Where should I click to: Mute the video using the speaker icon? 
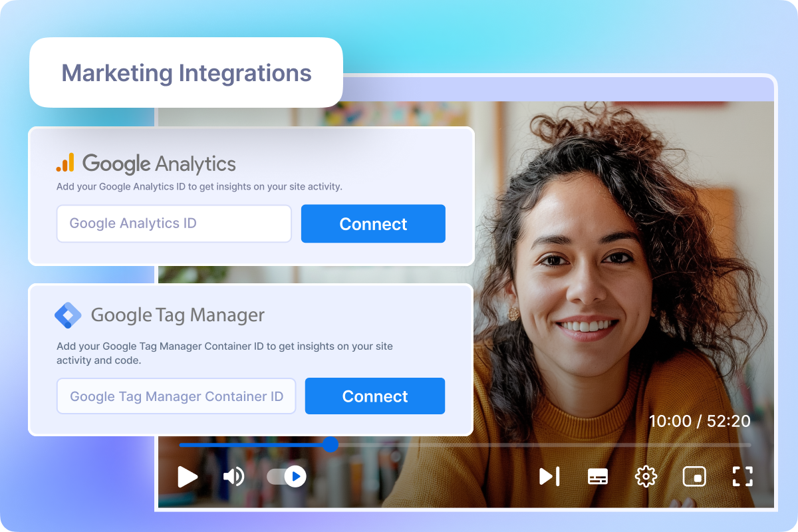pos(233,476)
